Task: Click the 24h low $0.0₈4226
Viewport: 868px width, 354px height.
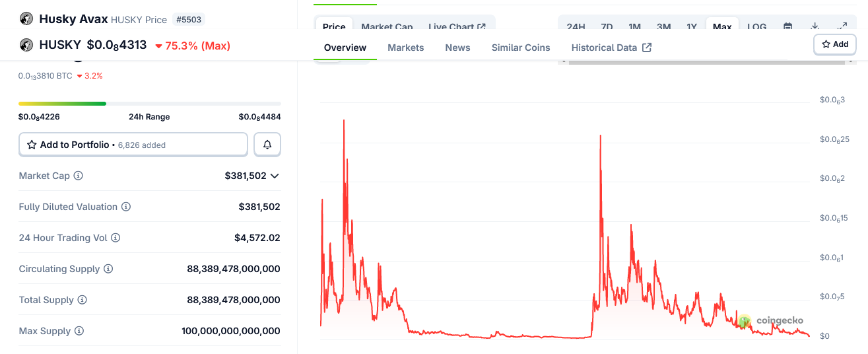Action: (39, 117)
